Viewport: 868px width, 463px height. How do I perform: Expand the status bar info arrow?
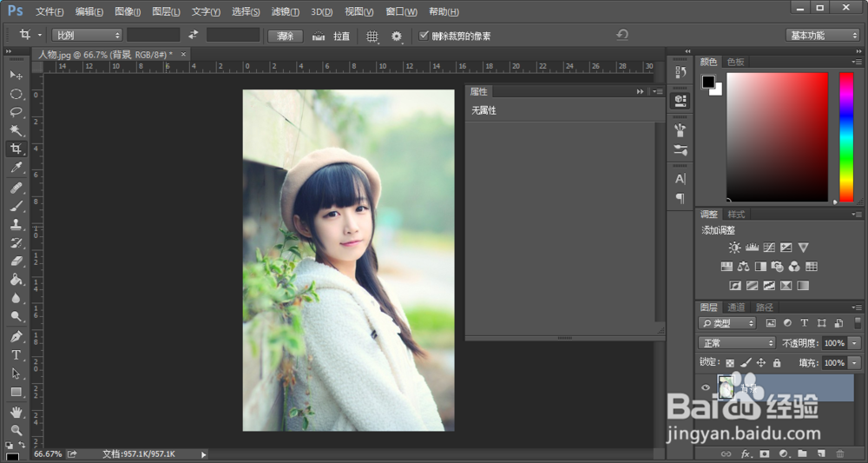coord(204,454)
